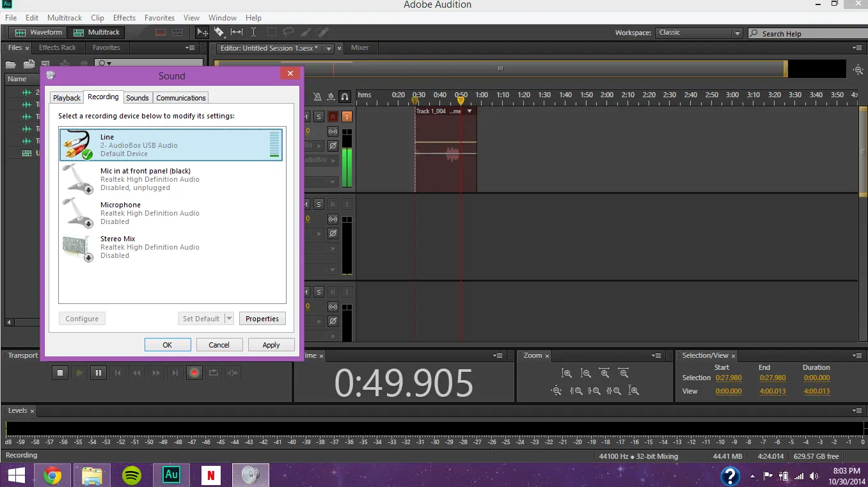Click the red Record button in Transport

(194, 372)
